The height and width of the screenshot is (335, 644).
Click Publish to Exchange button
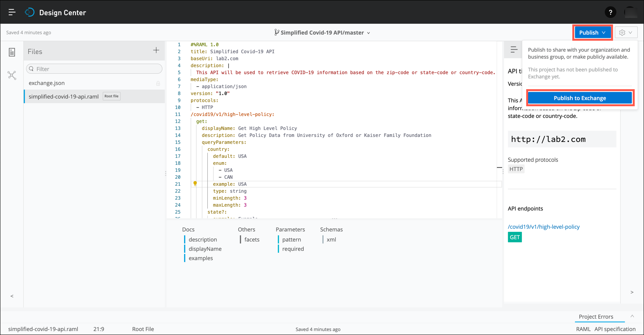(580, 98)
